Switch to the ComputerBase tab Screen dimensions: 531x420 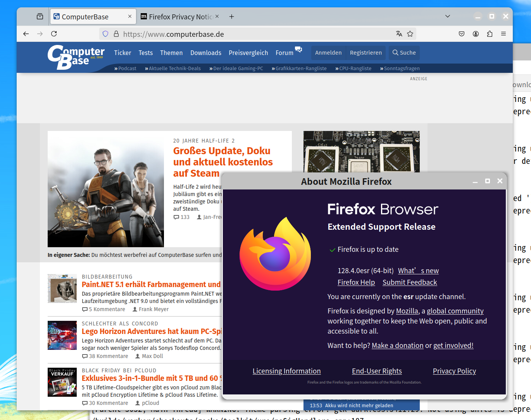(93, 17)
